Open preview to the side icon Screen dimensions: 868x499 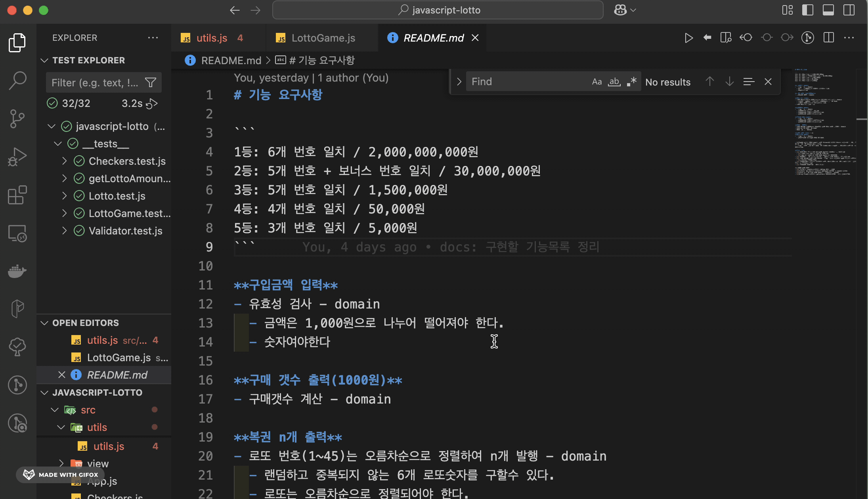click(726, 38)
